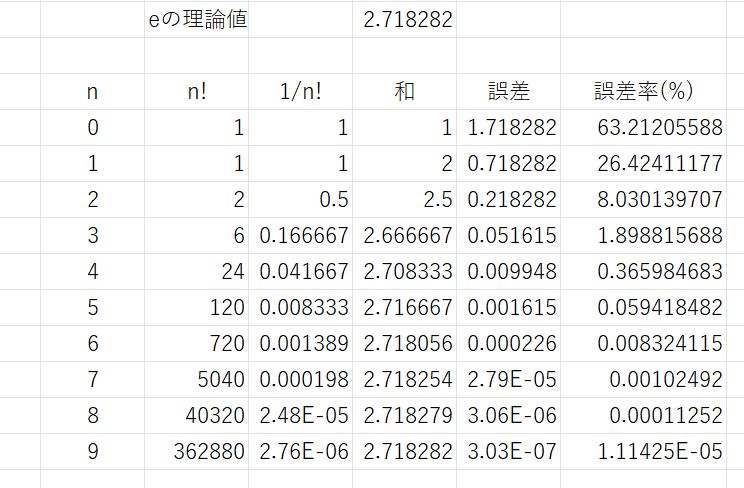744x488 pixels.
Task: Select the 誤差率(%) header cell
Action: tap(644, 91)
